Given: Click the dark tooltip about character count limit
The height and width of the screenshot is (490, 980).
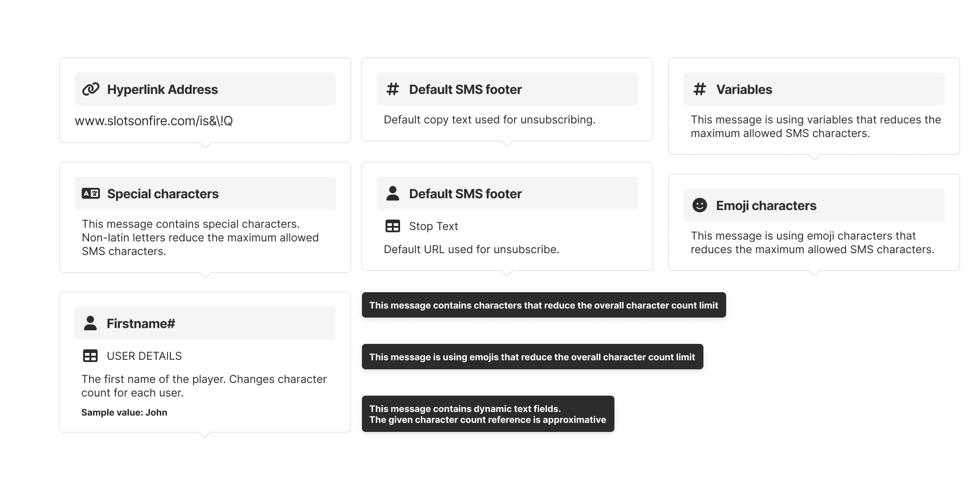Looking at the screenshot, I should pyautogui.click(x=544, y=305).
